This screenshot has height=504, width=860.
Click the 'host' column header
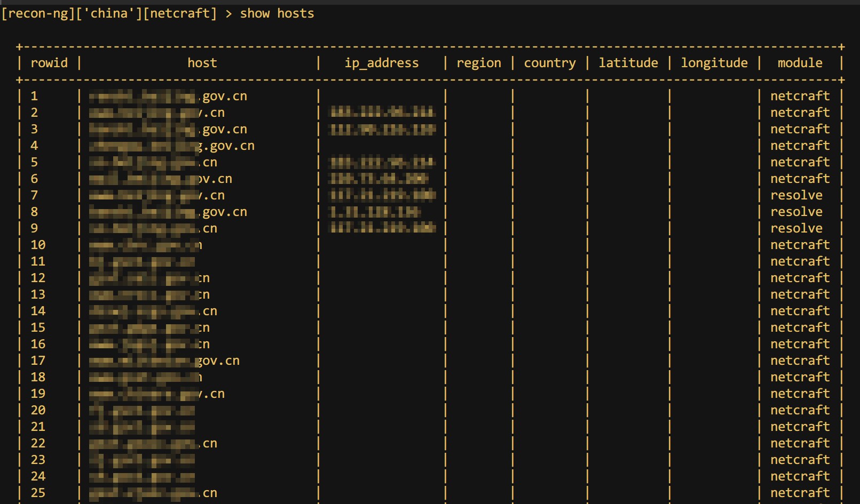202,63
